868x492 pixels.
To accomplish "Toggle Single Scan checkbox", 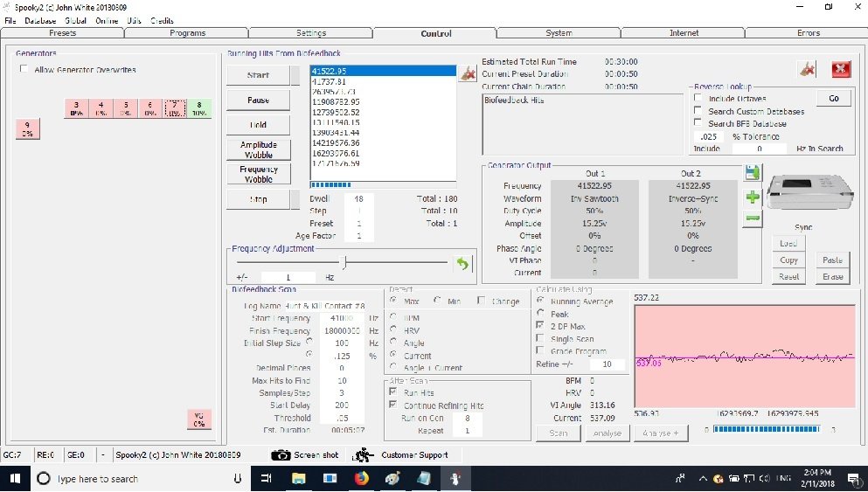I will pos(539,337).
